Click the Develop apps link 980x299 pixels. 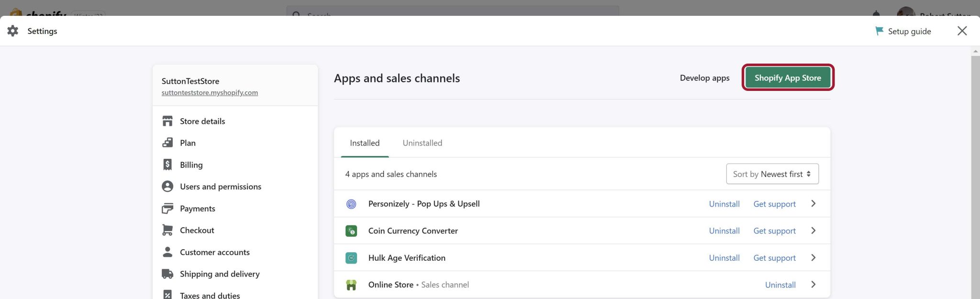point(704,78)
